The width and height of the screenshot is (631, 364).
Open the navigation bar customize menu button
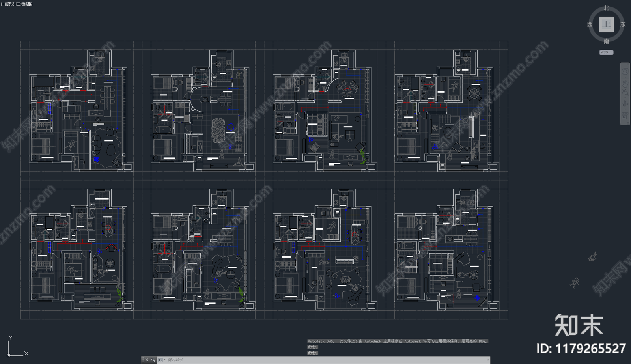[628, 123]
